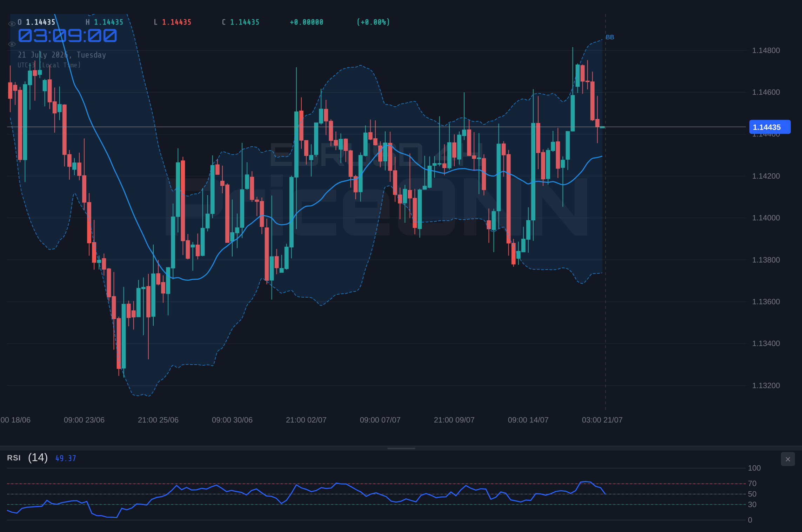802x532 pixels.
Task: Click the RSI 0 level label
Action: point(750,520)
